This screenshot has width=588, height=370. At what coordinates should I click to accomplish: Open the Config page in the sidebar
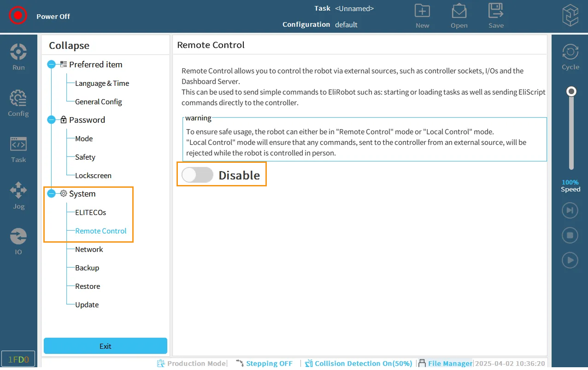(x=18, y=103)
